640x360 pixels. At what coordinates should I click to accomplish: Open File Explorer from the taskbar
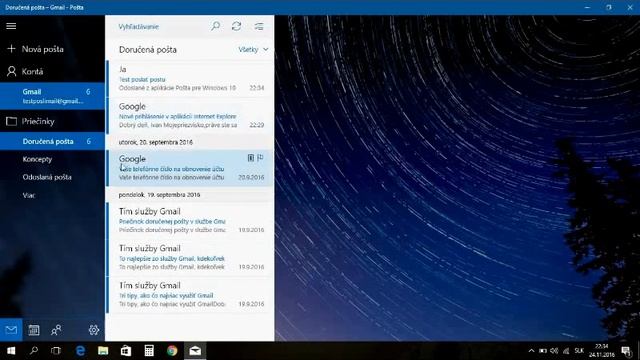click(103, 351)
